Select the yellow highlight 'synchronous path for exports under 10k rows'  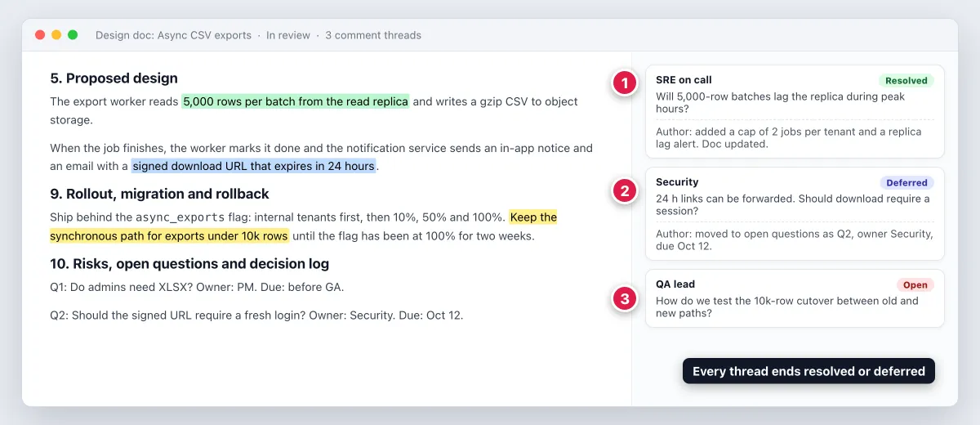click(x=169, y=236)
